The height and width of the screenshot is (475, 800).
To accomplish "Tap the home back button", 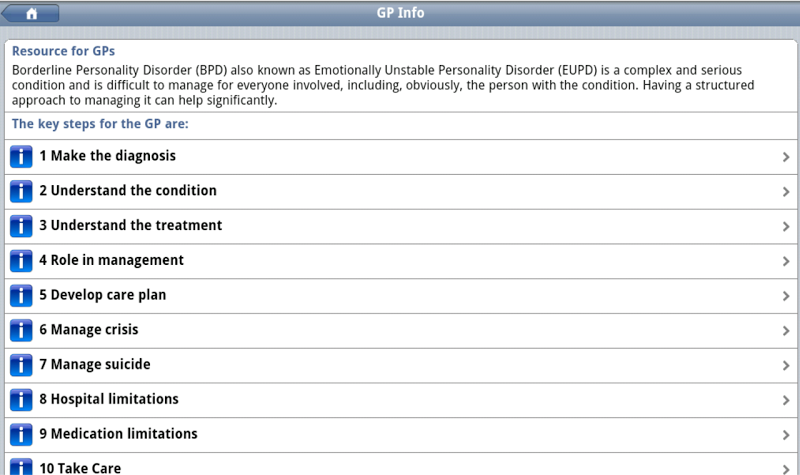I will pos(31,14).
